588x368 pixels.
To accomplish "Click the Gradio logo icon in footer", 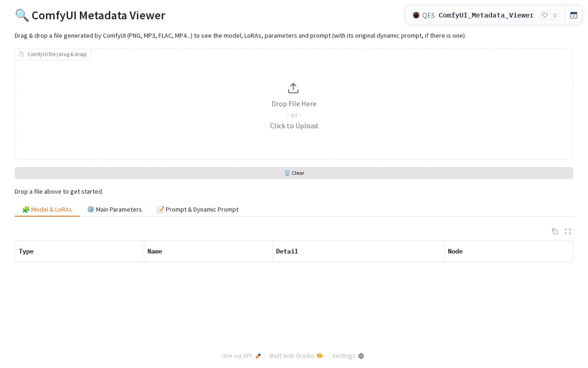I will point(320,356).
